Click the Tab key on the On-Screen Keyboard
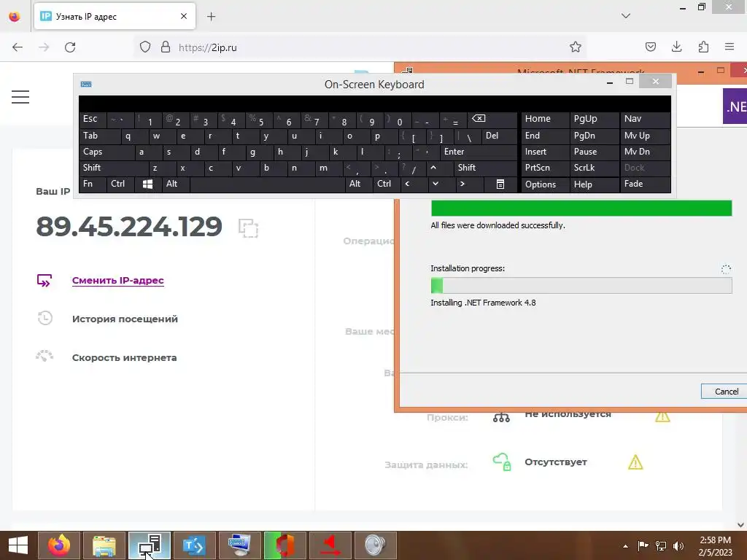 [x=99, y=136]
